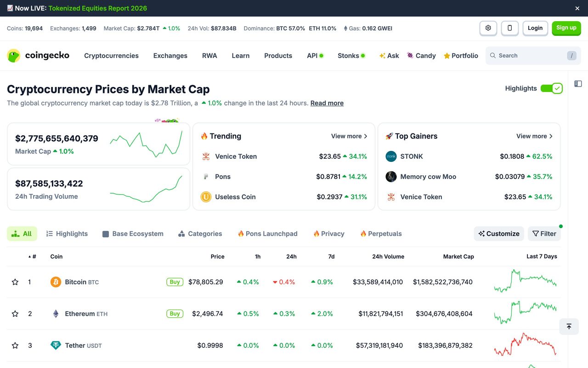The height and width of the screenshot is (368, 588).
Task: Favorite Tether with the star icon
Action: [15, 345]
